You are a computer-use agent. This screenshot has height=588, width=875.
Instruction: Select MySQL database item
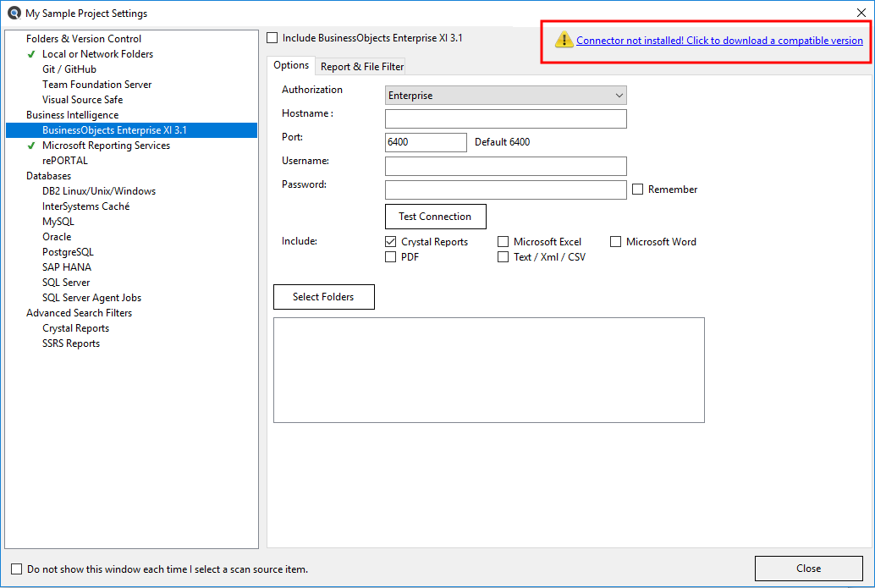58,222
